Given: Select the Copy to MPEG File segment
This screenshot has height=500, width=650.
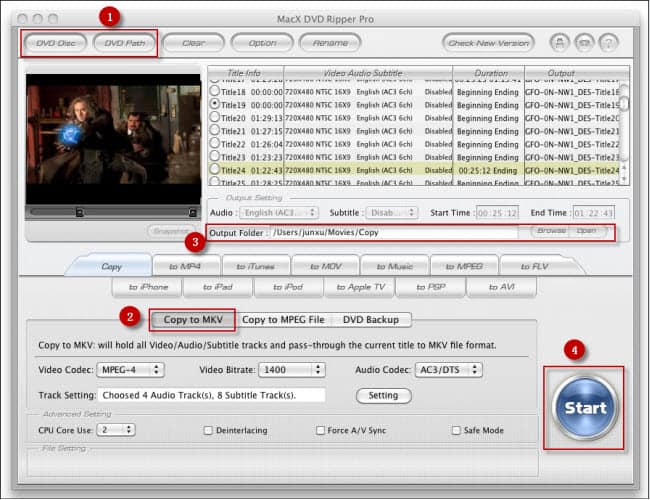Looking at the screenshot, I should (283, 320).
